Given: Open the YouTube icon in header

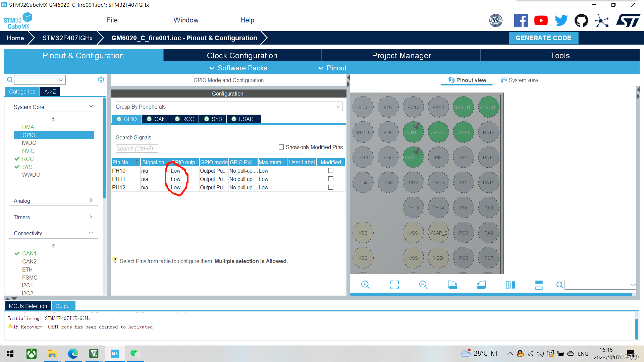Looking at the screenshot, I should 541,20.
